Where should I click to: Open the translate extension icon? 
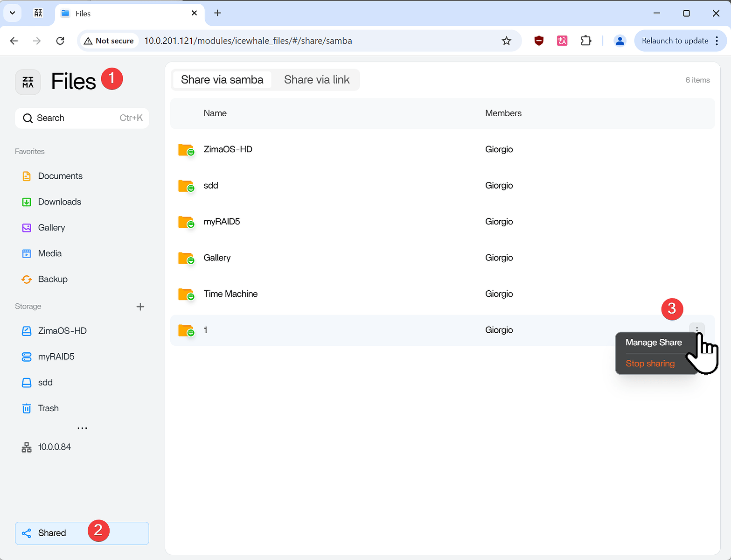pos(562,41)
